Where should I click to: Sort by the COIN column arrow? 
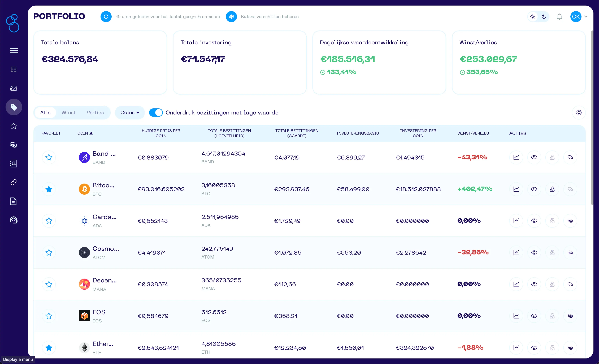tap(91, 133)
